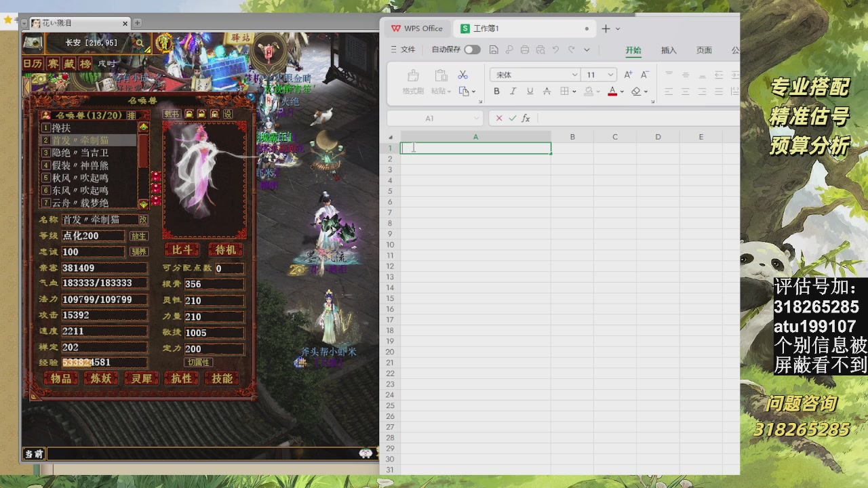Image resolution: width=868 pixels, height=488 pixels.
Task: Open the 宋体 font name dropdown
Action: point(574,75)
